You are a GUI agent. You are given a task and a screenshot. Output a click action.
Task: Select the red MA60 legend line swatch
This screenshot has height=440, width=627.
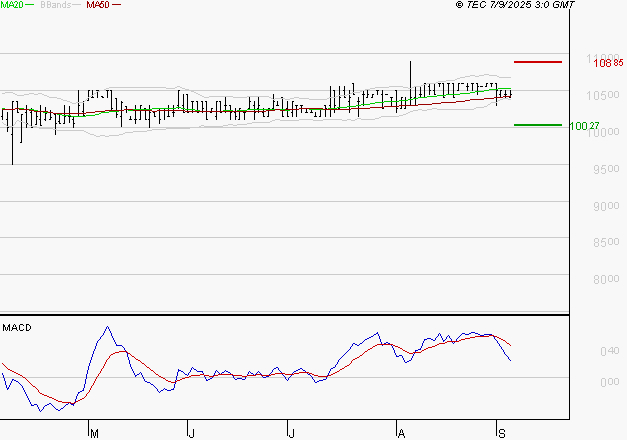point(116,5)
